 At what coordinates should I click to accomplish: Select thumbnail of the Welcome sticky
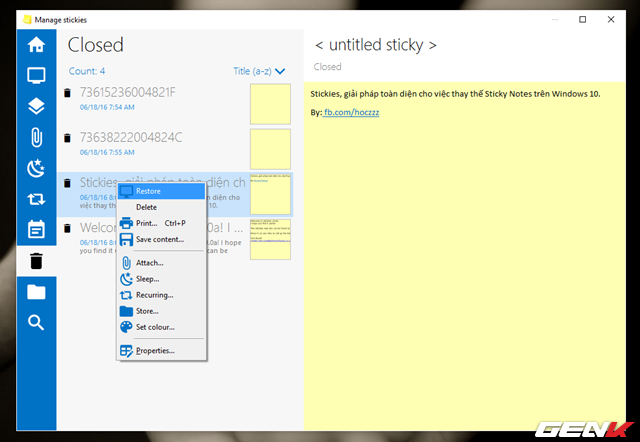pyautogui.click(x=270, y=239)
